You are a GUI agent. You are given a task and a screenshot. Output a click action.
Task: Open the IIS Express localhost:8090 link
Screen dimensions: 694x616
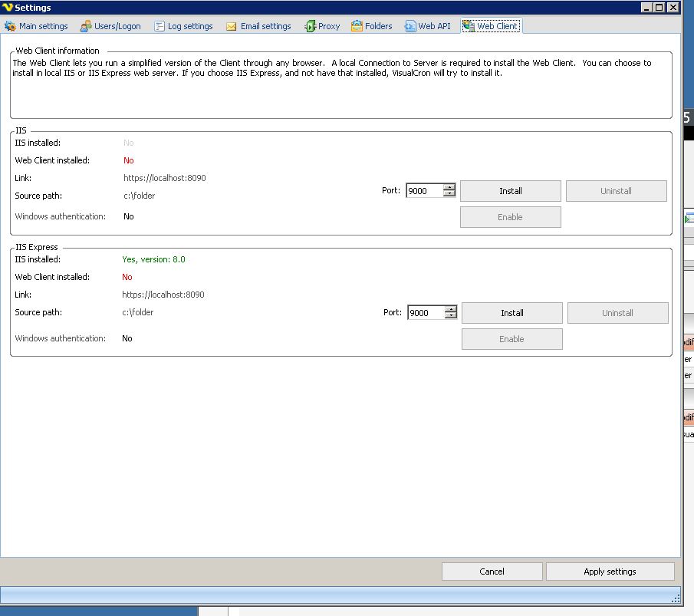click(x=163, y=295)
